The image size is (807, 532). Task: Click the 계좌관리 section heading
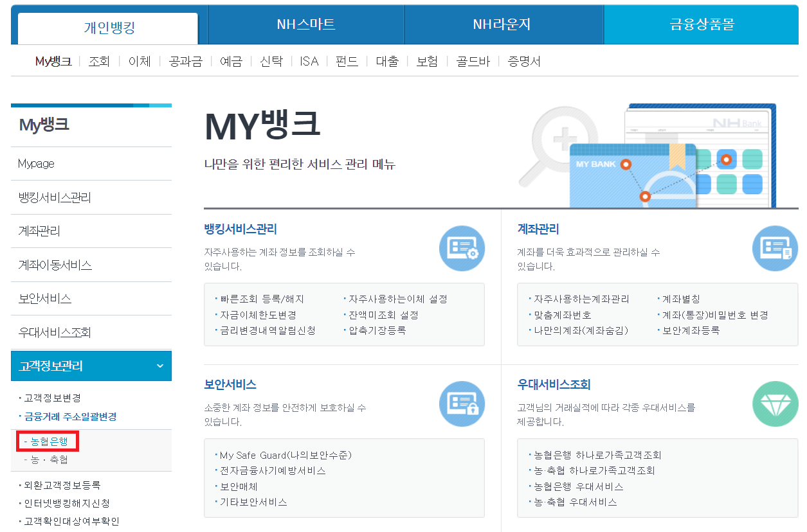point(538,229)
